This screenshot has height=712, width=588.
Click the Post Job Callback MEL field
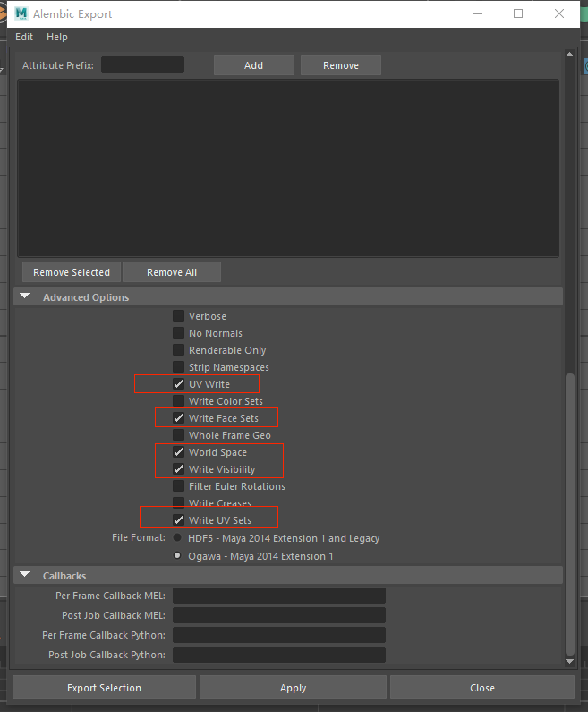click(279, 615)
